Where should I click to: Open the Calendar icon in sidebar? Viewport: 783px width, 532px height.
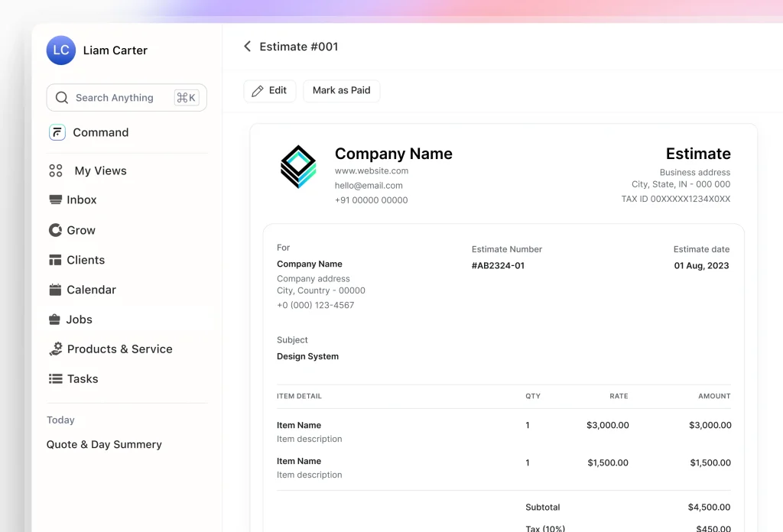pyautogui.click(x=55, y=290)
